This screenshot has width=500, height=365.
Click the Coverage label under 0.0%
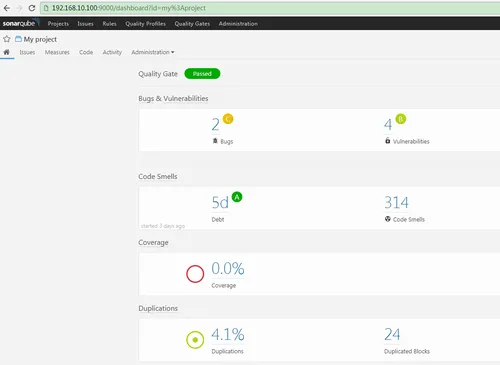click(x=223, y=286)
